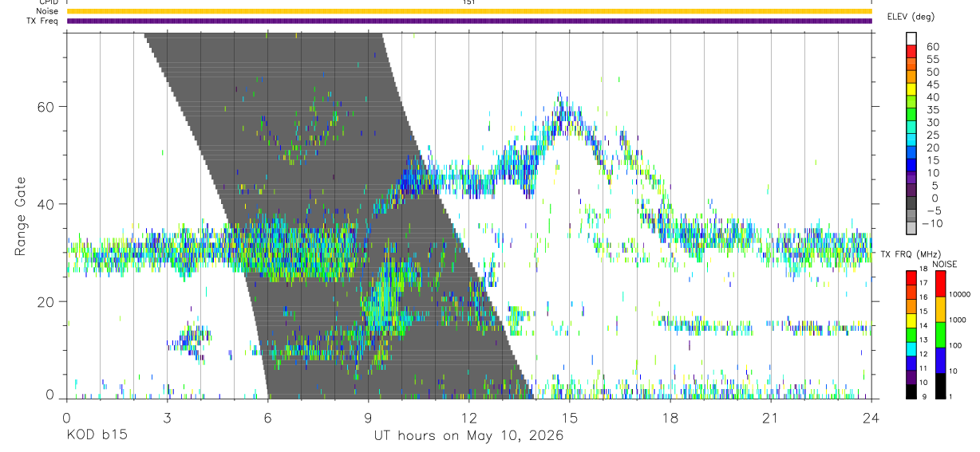Pick the yellow segment of the NOISE color bar
980x452 pixels.
941,309
